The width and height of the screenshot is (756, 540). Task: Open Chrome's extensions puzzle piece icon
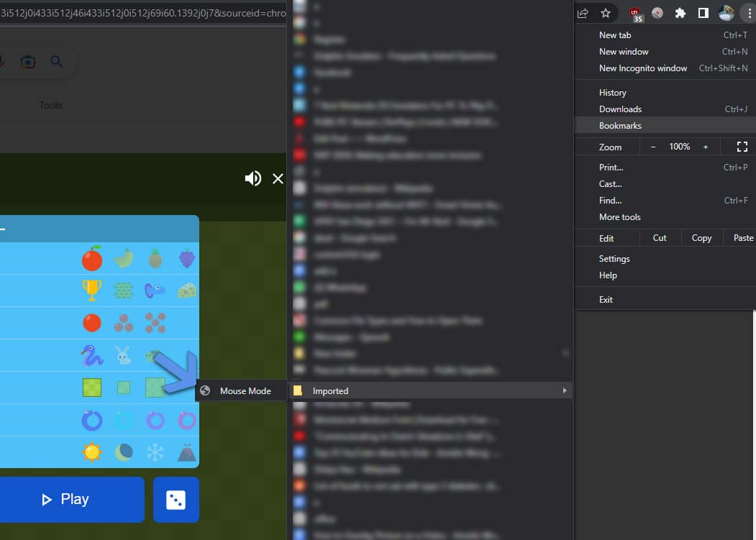680,12
